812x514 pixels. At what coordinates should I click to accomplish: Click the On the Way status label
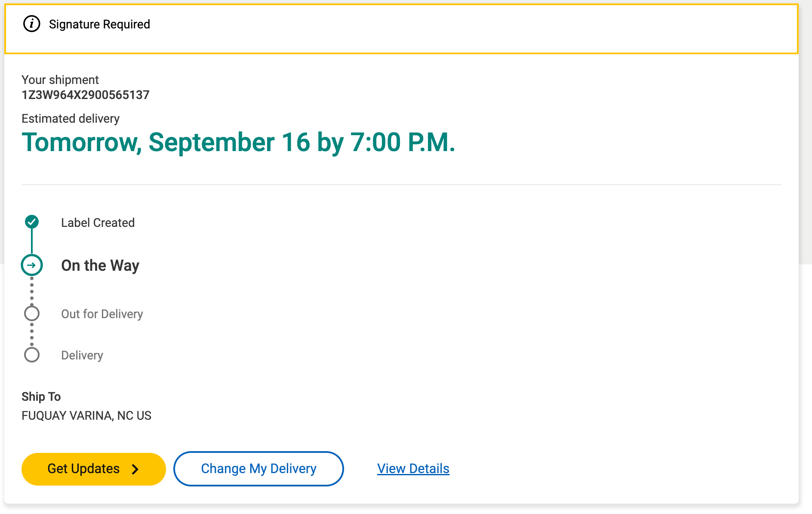(100, 265)
